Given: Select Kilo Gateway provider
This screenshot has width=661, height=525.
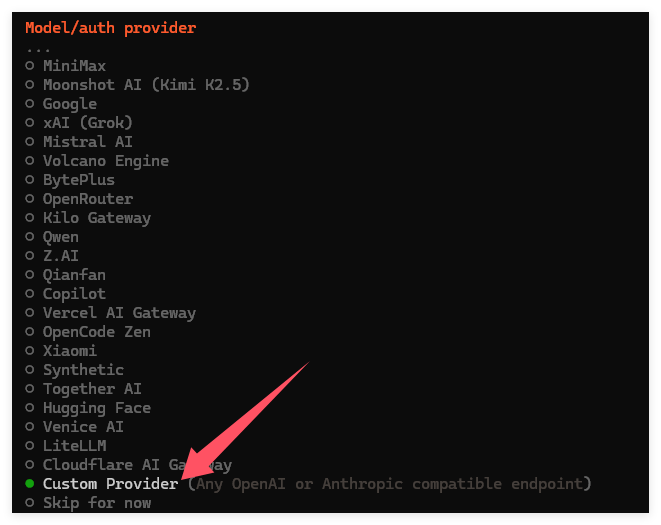Looking at the screenshot, I should [96, 218].
